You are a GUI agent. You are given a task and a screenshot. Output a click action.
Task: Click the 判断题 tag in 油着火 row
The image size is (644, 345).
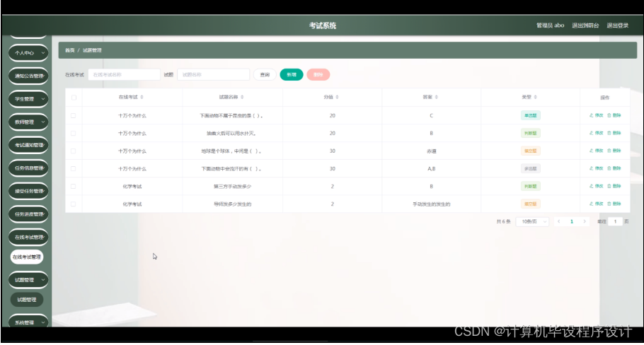pos(530,134)
